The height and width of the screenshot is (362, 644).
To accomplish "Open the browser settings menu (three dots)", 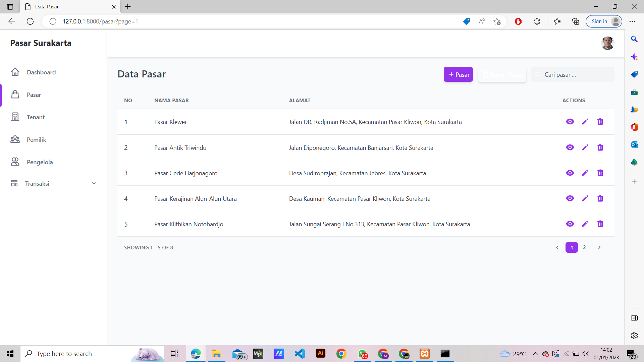I will pos(633,21).
